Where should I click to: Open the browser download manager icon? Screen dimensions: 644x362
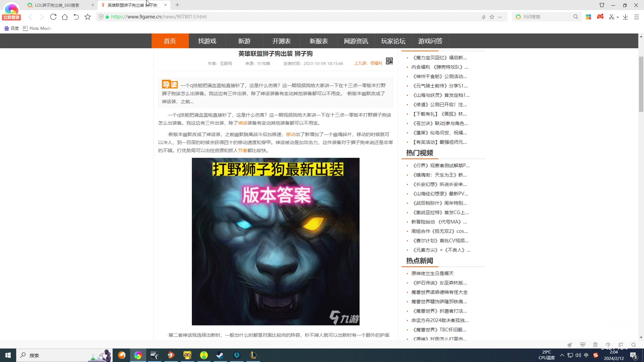(625, 16)
